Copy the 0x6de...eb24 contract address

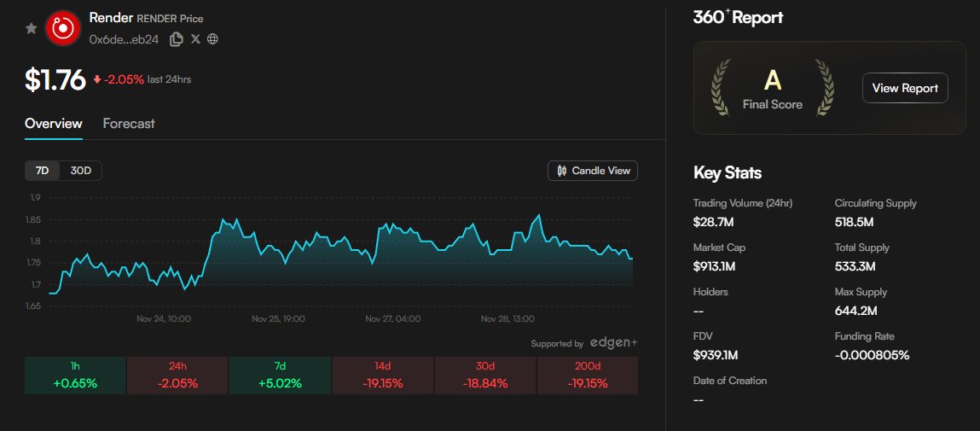177,38
